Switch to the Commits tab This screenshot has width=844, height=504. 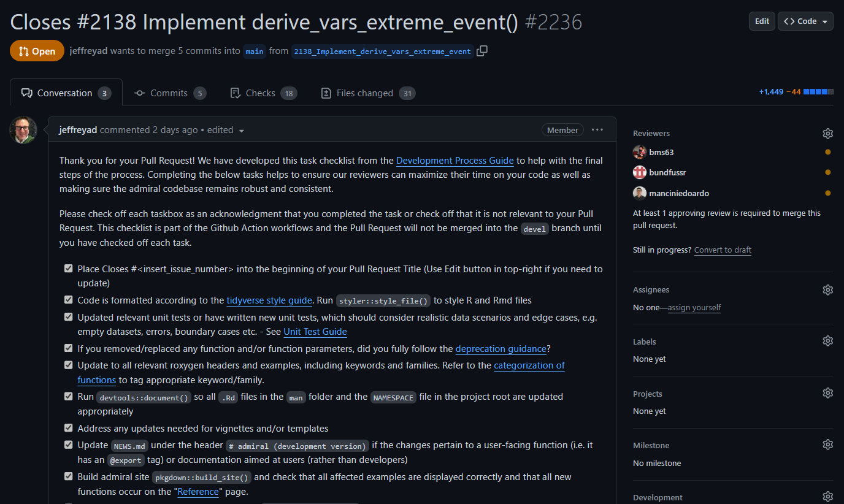click(x=169, y=93)
